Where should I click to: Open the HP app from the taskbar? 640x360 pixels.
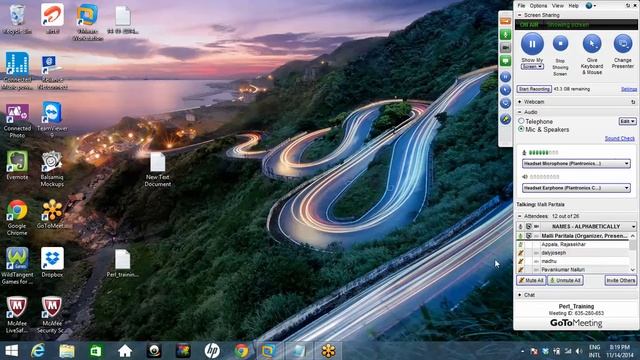pos(212,351)
